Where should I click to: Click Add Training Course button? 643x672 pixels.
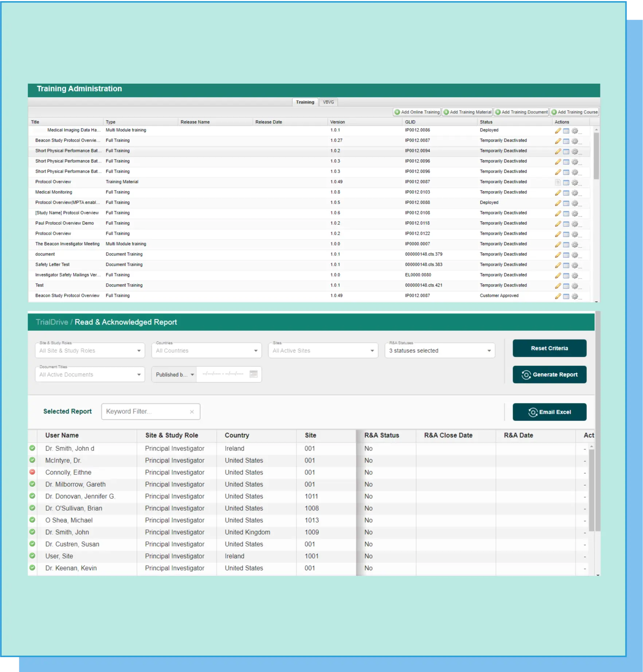point(575,112)
